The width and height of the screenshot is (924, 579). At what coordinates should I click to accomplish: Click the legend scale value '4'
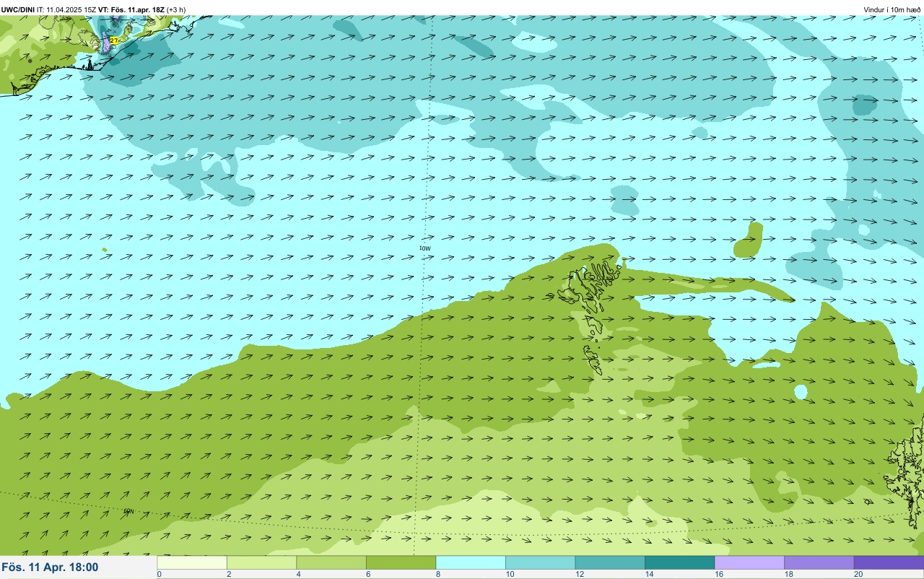297,574
